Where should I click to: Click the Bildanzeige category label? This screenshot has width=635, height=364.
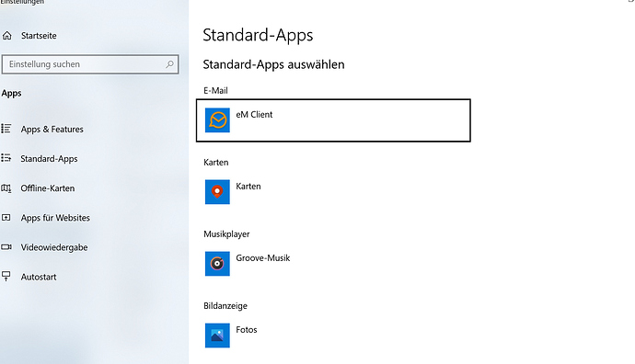(x=225, y=306)
